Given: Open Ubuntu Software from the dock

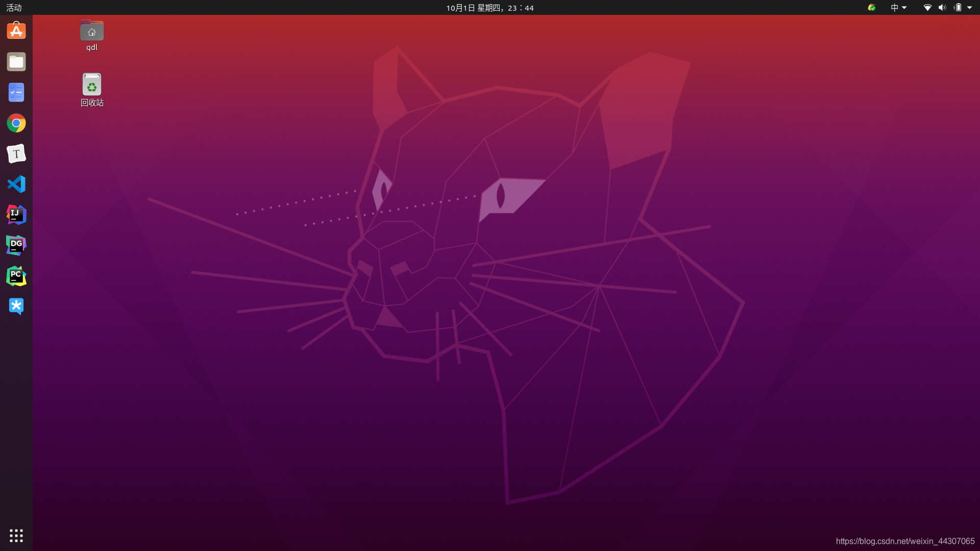Looking at the screenshot, I should (x=16, y=31).
